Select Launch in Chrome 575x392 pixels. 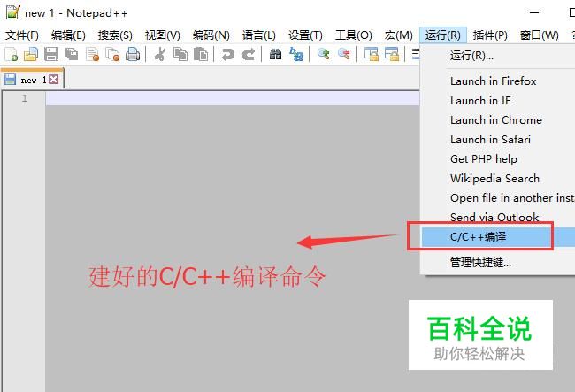click(498, 120)
